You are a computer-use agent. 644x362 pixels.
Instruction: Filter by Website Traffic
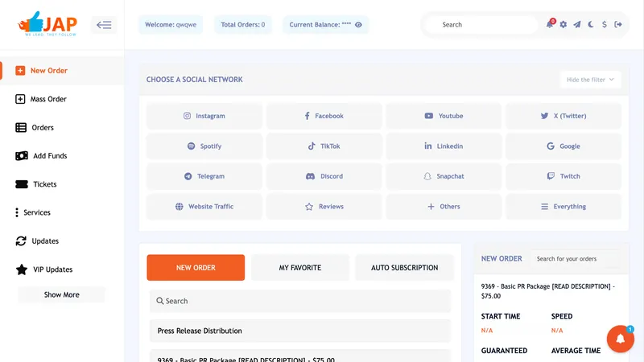pos(204,207)
